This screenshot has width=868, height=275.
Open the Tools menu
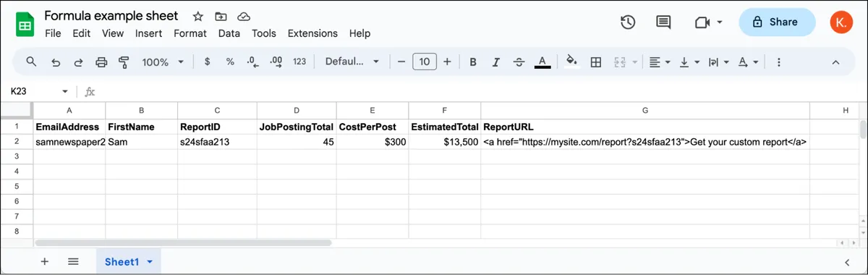click(264, 33)
